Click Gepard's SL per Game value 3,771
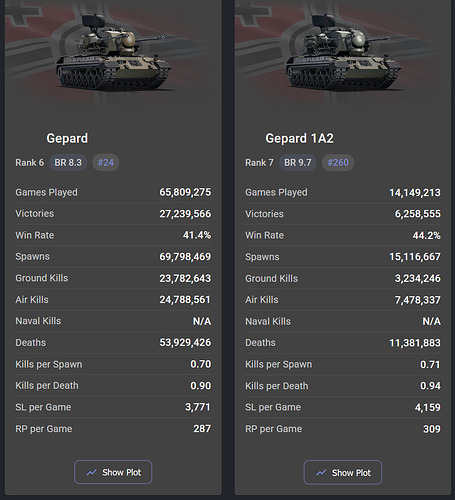The image size is (455, 500). click(198, 407)
